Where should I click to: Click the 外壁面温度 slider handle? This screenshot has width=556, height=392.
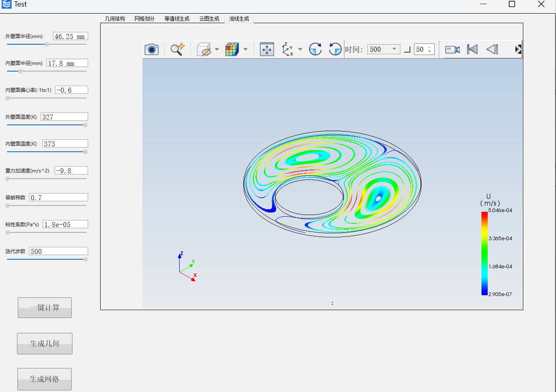click(x=85, y=125)
